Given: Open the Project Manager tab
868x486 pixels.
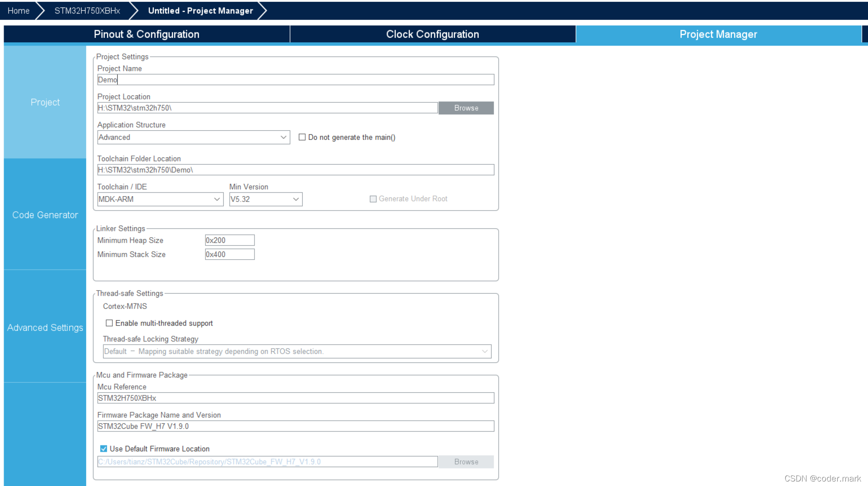Looking at the screenshot, I should pos(719,34).
